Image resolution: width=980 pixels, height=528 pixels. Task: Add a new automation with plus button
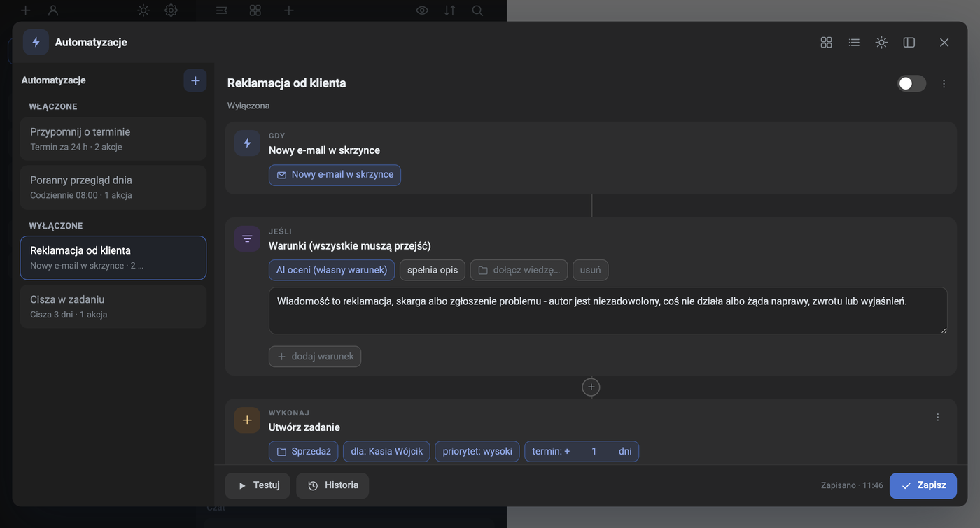195,80
